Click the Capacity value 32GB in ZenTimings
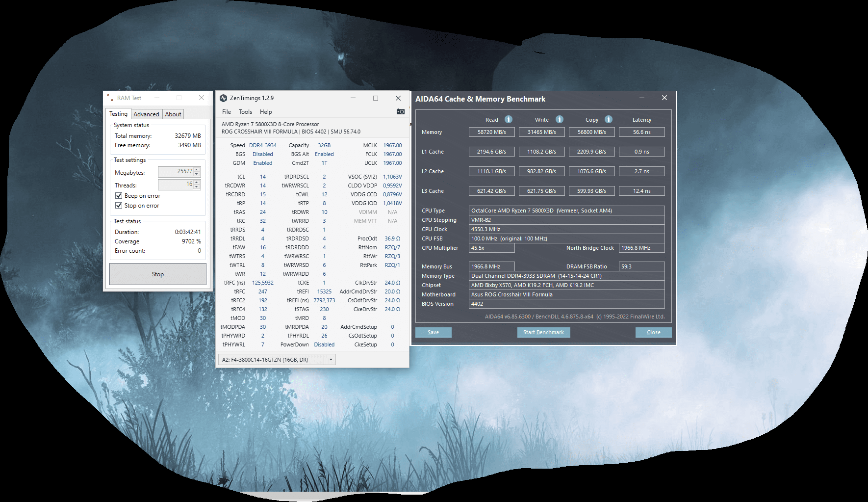This screenshot has width=868, height=502. pyautogui.click(x=324, y=145)
